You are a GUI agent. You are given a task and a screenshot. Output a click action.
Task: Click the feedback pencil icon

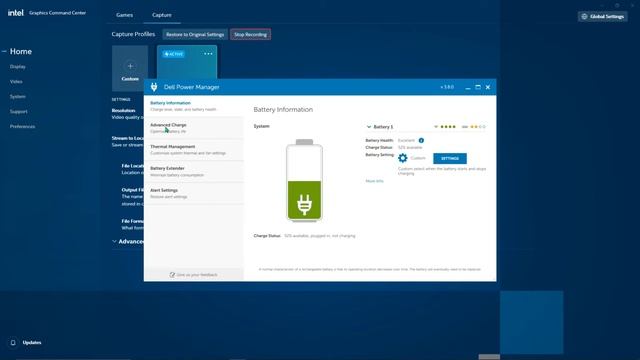click(172, 275)
